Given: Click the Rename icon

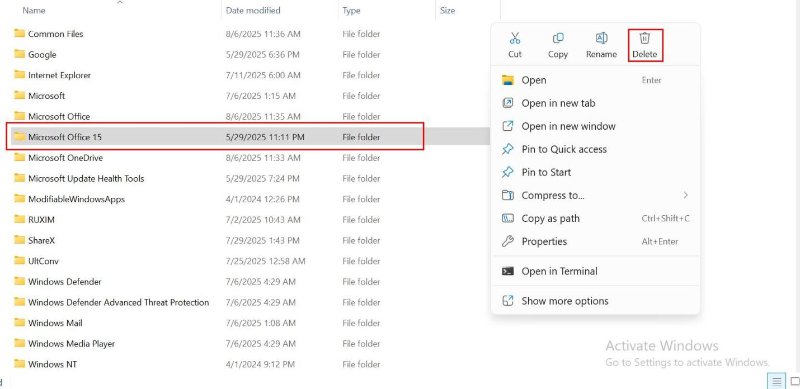Looking at the screenshot, I should 602,38.
